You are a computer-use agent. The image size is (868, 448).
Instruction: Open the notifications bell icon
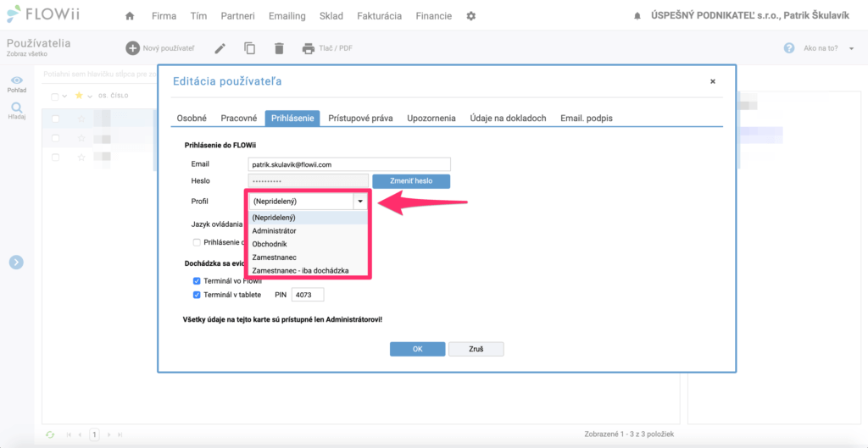[x=637, y=17]
